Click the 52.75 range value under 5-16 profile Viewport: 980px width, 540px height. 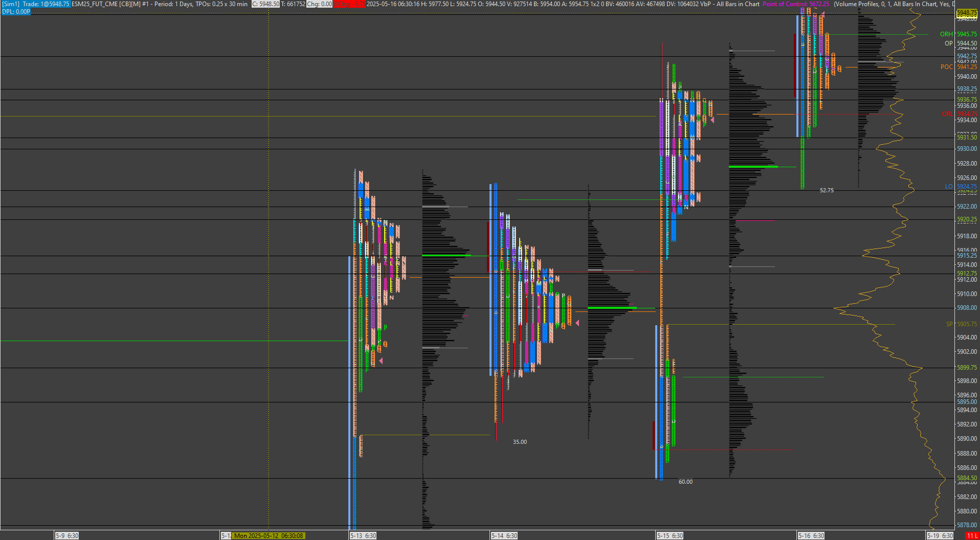point(827,190)
